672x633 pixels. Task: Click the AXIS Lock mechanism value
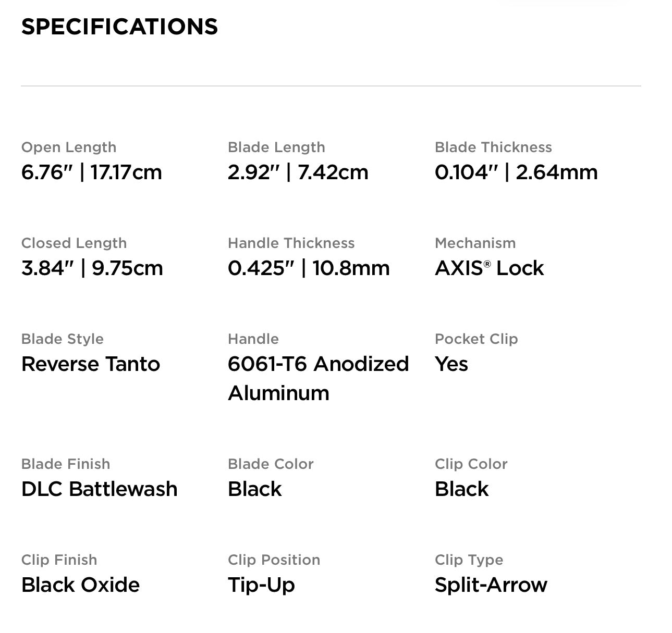(x=489, y=268)
